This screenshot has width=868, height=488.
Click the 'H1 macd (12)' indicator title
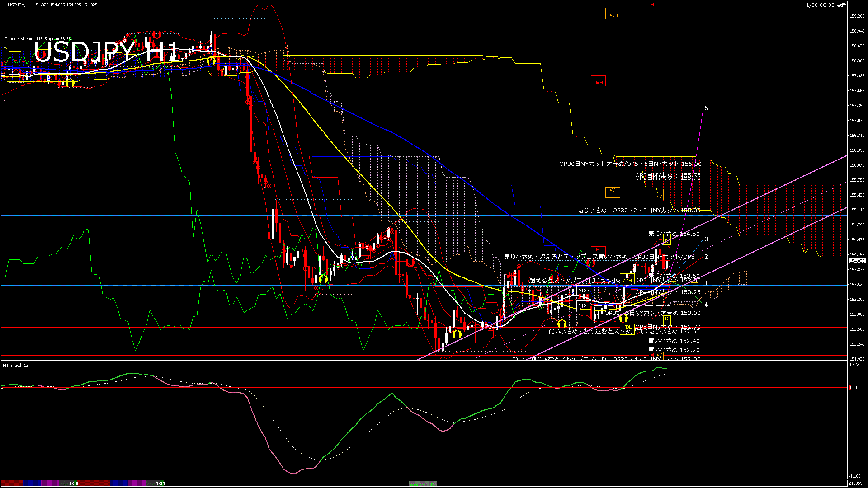[x=16, y=365]
